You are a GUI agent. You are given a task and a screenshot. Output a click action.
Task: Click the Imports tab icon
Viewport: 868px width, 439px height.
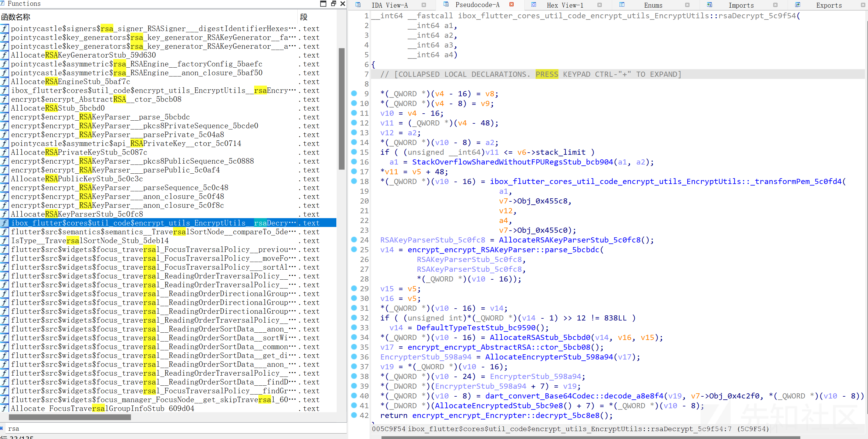point(710,5)
